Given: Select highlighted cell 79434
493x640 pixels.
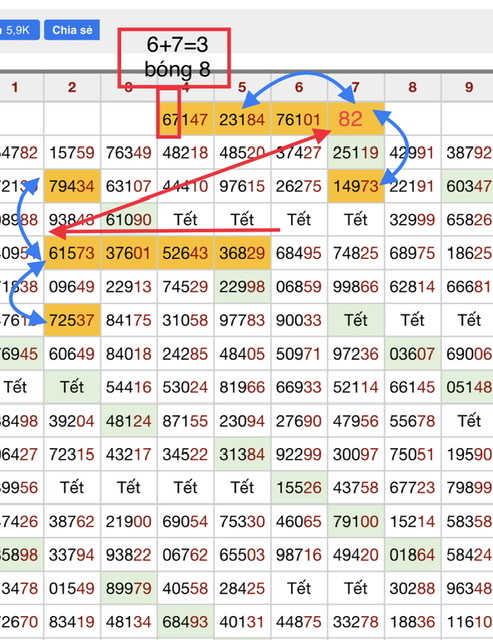Looking at the screenshot, I should coord(72,186).
